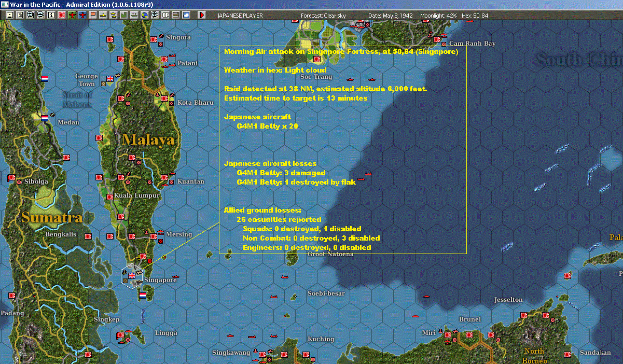The width and height of the screenshot is (623, 364).
Task: Click the Japanese rising sun toolbar icon
Action: [x=61, y=16]
